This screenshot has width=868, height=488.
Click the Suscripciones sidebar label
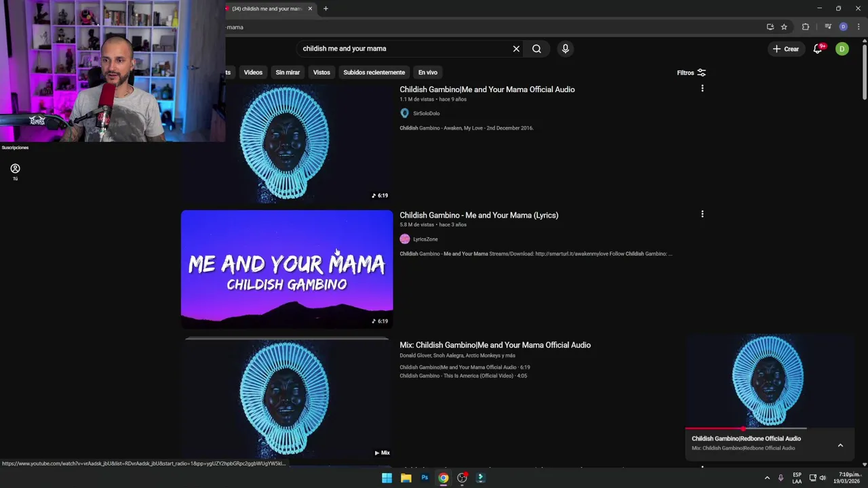click(x=15, y=148)
